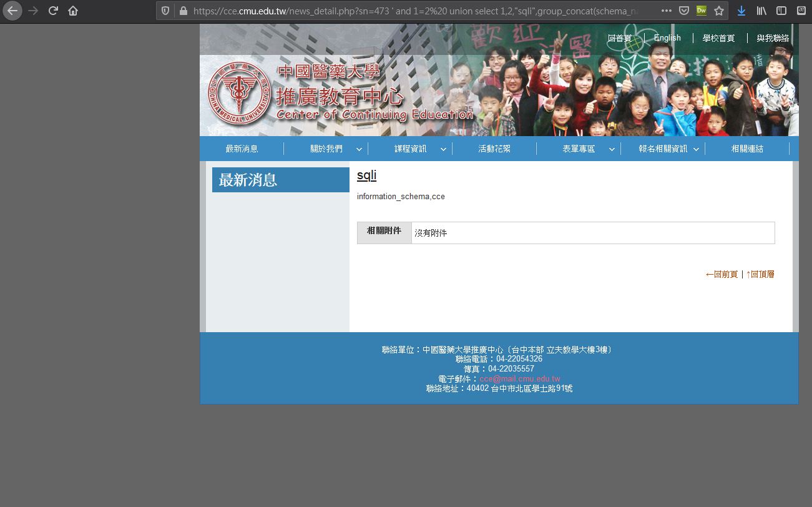Open the Downloads panel

click(x=741, y=11)
